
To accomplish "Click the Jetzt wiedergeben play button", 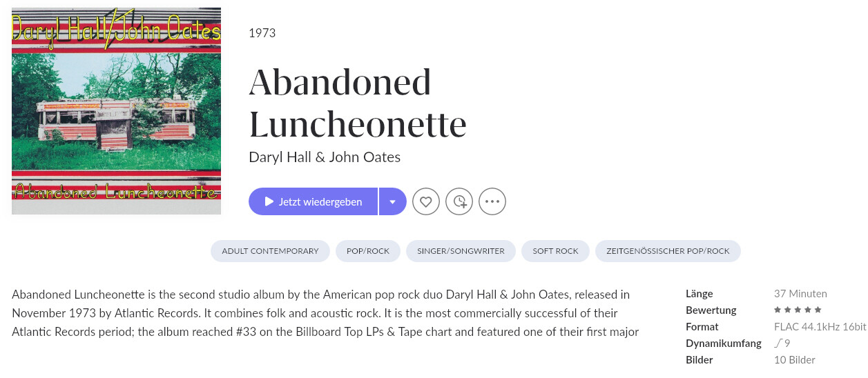I will pyautogui.click(x=313, y=201).
